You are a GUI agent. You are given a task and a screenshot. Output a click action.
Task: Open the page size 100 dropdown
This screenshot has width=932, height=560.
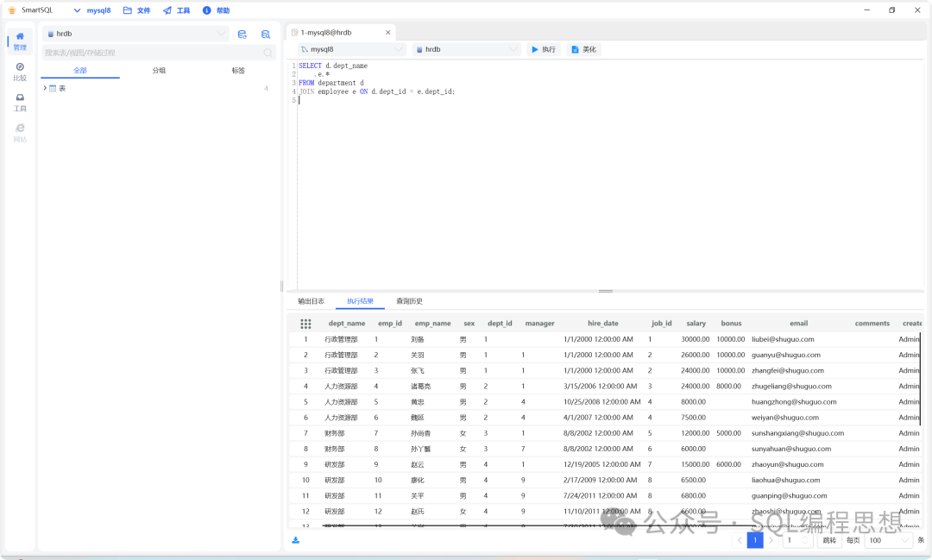coord(888,540)
